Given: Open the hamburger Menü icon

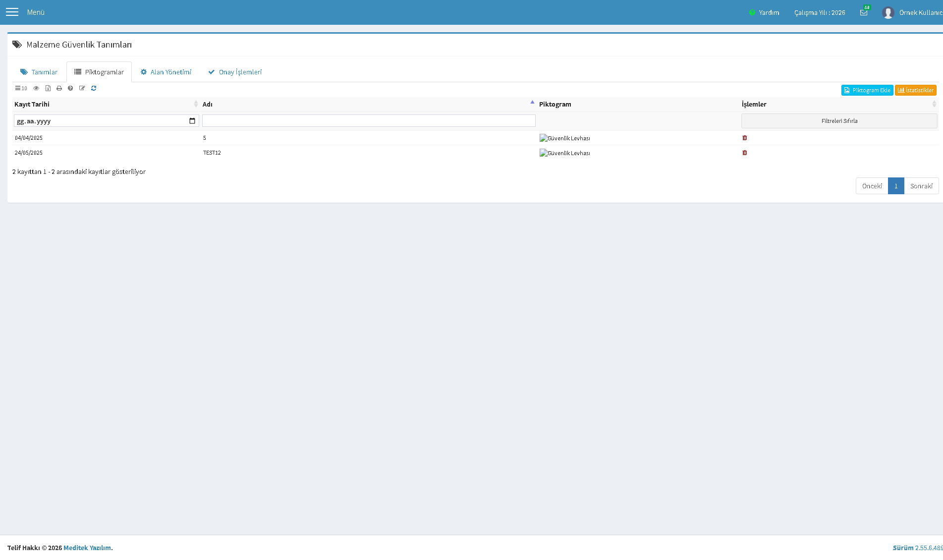Looking at the screenshot, I should point(12,12).
